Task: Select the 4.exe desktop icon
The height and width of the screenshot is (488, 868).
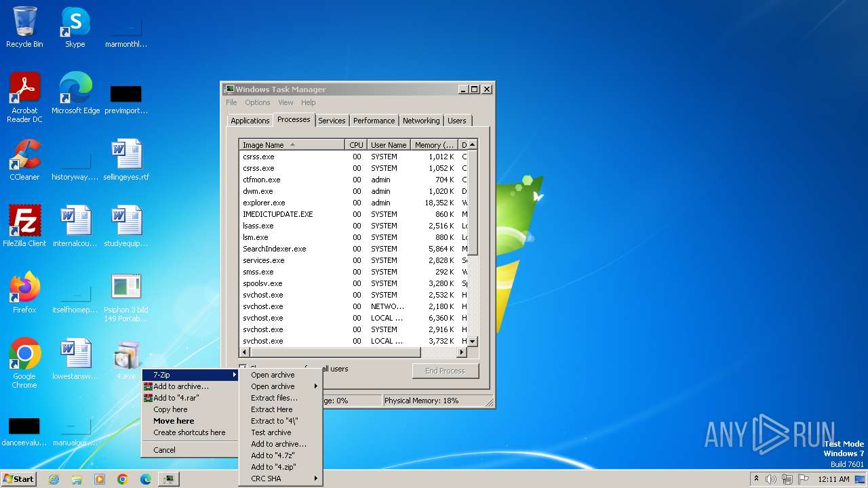Action: (126, 359)
